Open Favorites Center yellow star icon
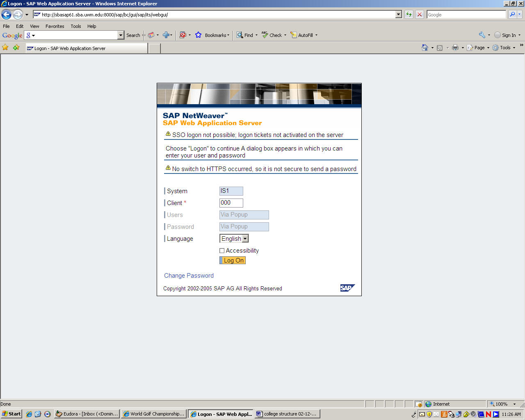 [5, 48]
